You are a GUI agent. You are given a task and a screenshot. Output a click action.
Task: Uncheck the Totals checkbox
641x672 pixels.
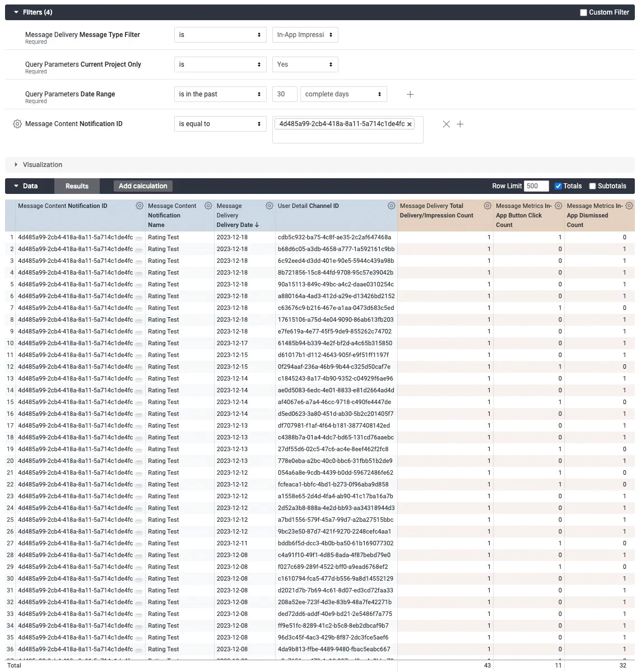(558, 186)
